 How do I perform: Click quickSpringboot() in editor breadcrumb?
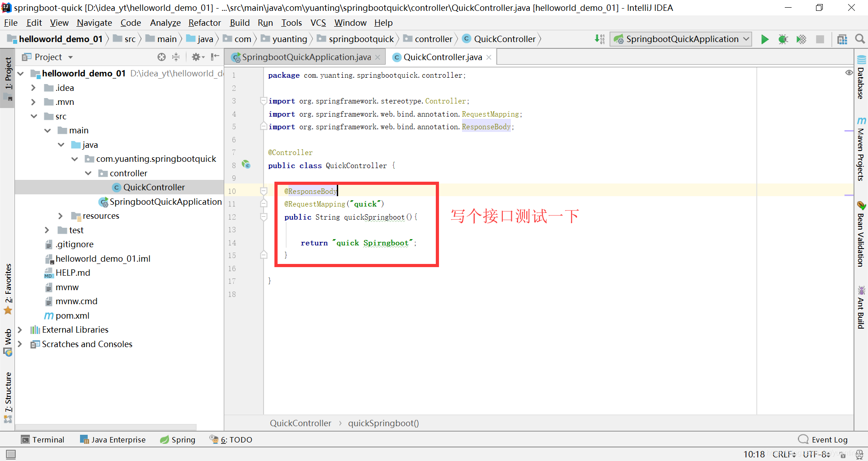[x=383, y=423]
